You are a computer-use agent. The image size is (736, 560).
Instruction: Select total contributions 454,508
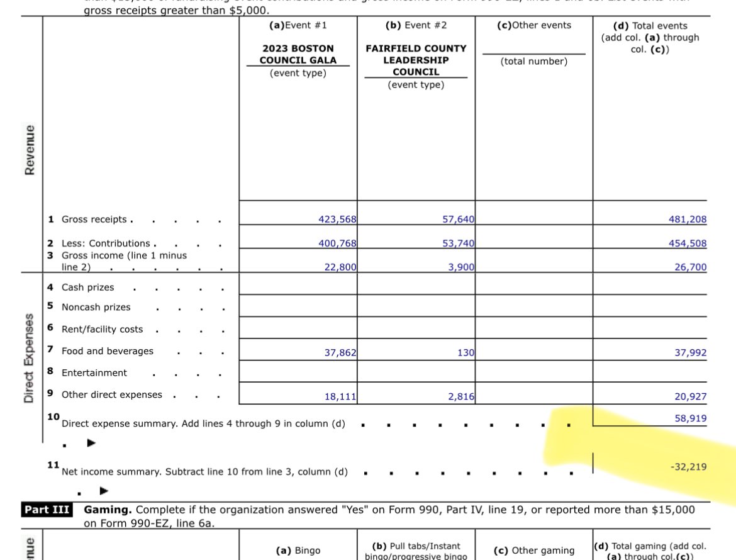click(687, 243)
